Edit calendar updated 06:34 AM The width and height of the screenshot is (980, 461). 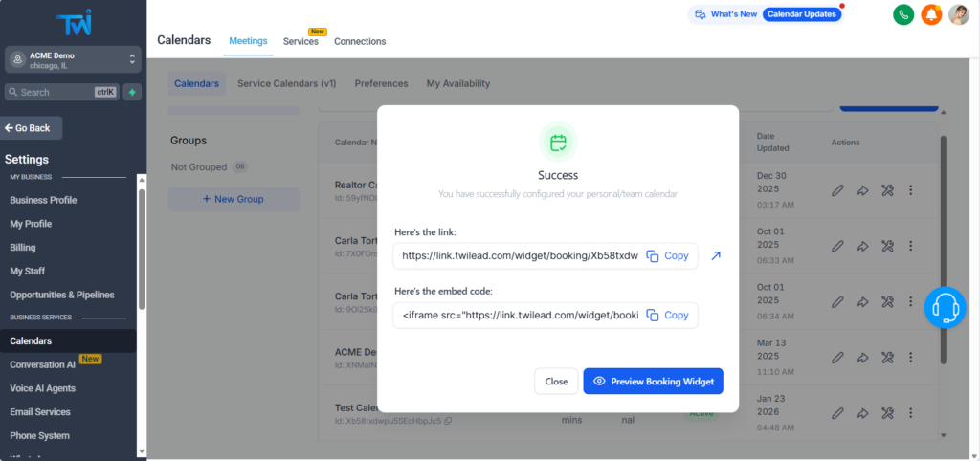click(x=837, y=301)
